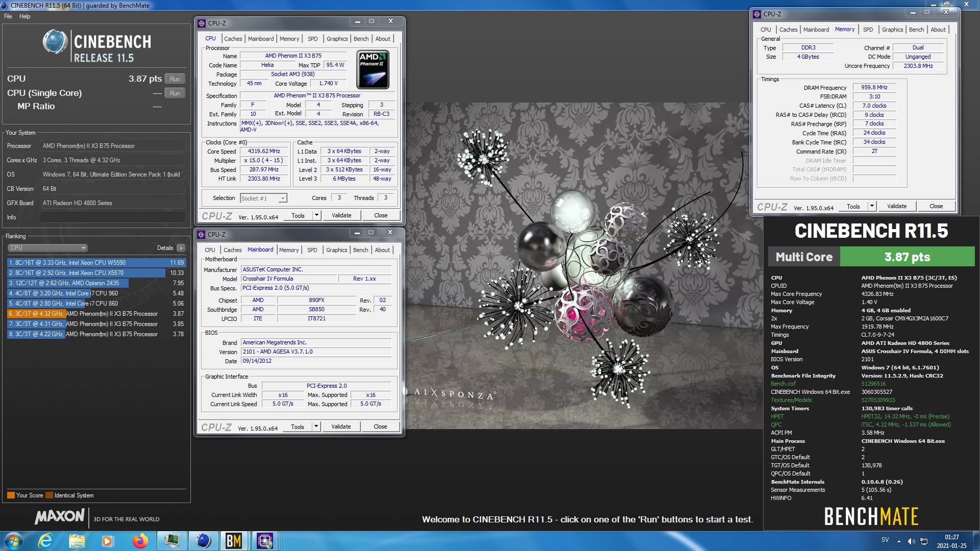Select the highlighted 3C/3T @ 4.32 GHz ranking row
The width and height of the screenshot is (980, 551).
click(x=96, y=314)
